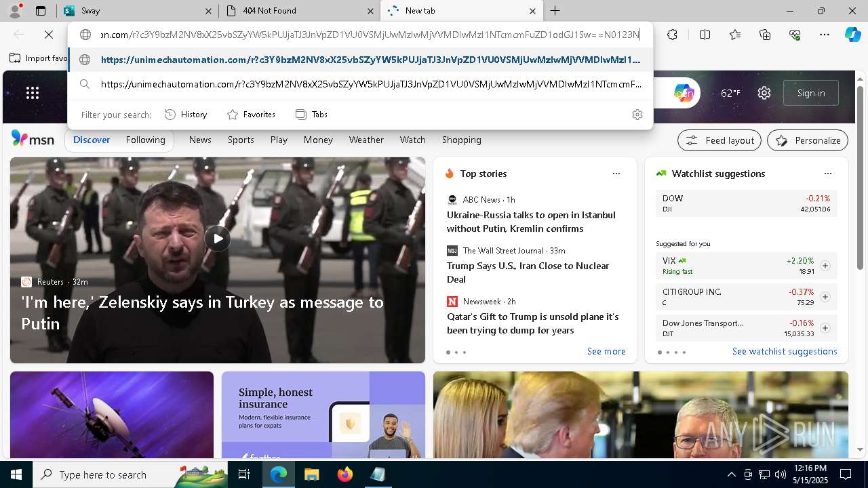
Task: Add Dow Jones Transport to watchlist
Action: click(825, 328)
